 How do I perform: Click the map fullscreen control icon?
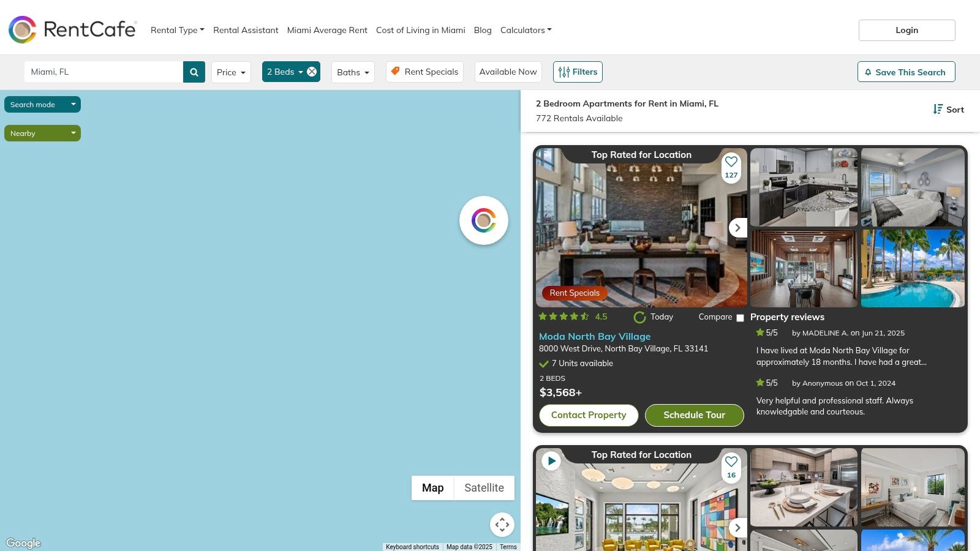(502, 525)
